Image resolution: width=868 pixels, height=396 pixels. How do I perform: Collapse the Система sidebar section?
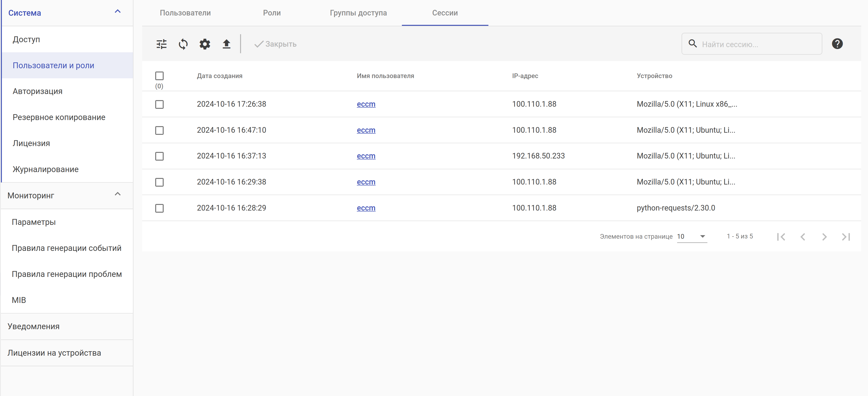(118, 12)
